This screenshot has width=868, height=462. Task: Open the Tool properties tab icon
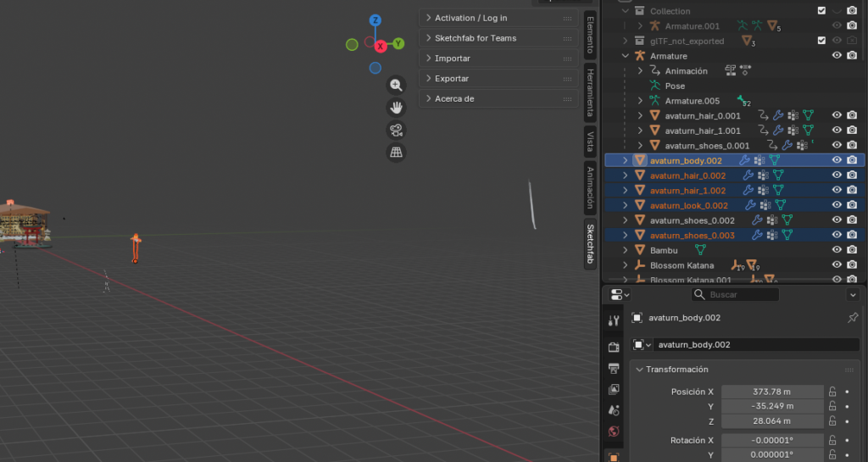615,320
